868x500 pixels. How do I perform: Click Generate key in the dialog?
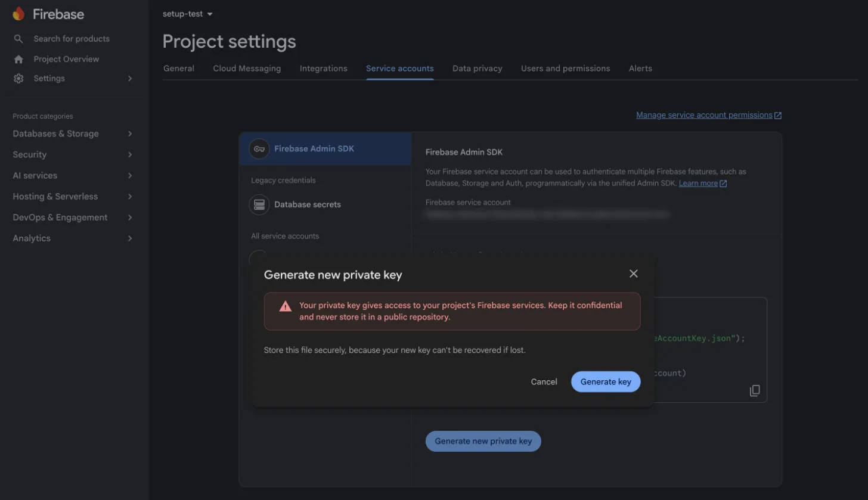[606, 382]
